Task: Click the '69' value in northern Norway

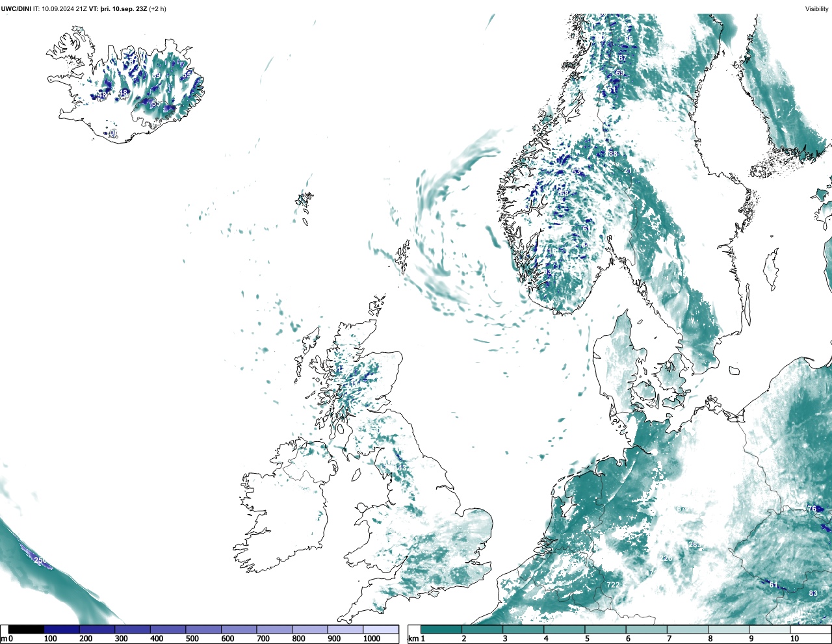Action: pos(620,73)
